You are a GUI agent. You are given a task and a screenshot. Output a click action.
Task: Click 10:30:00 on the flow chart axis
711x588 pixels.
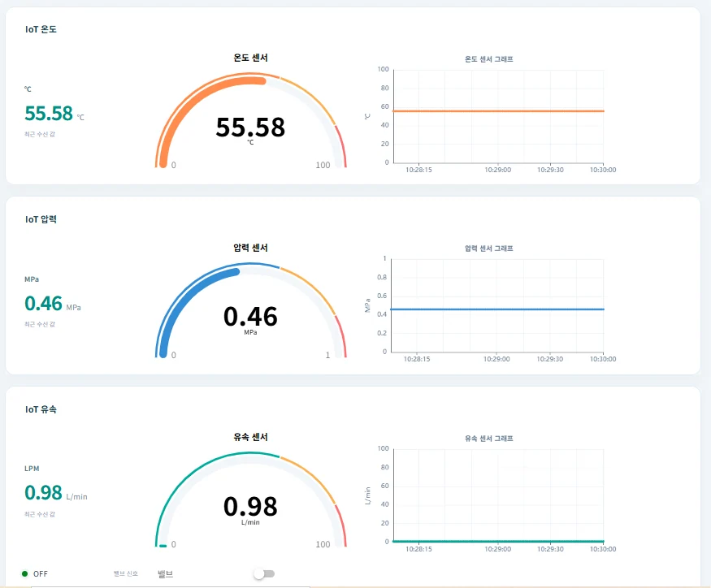pyautogui.click(x=603, y=549)
